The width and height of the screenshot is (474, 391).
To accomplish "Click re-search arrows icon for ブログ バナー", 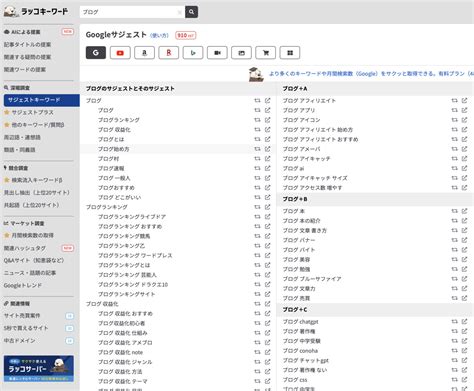I will click(454, 240).
